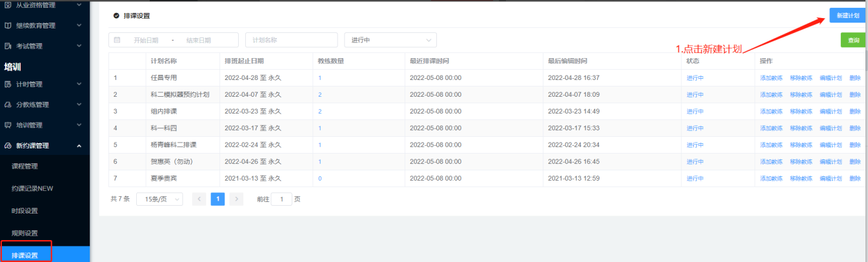Click 添加教练 for 任昌专用 row
Image resolution: width=868 pixels, height=262 pixels.
771,78
